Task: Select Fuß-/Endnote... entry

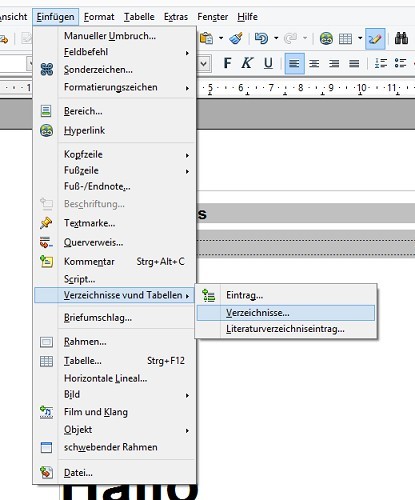Action: 115,186
